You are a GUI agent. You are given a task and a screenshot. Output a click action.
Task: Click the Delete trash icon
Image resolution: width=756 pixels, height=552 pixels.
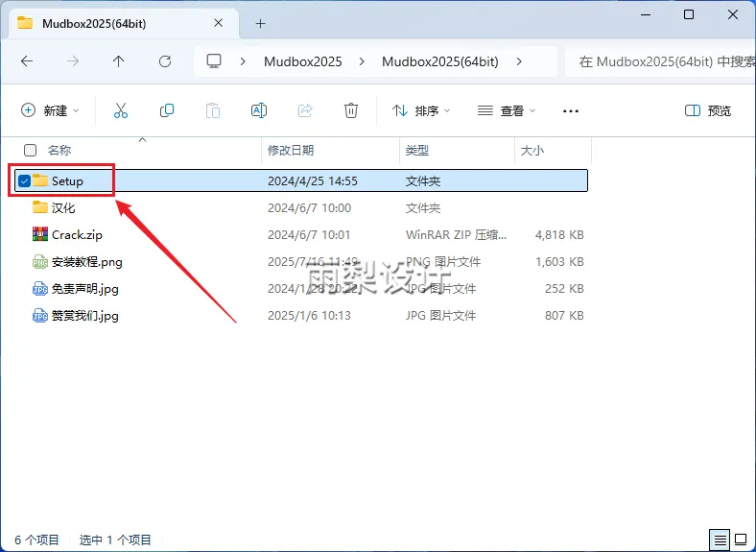coord(351,110)
